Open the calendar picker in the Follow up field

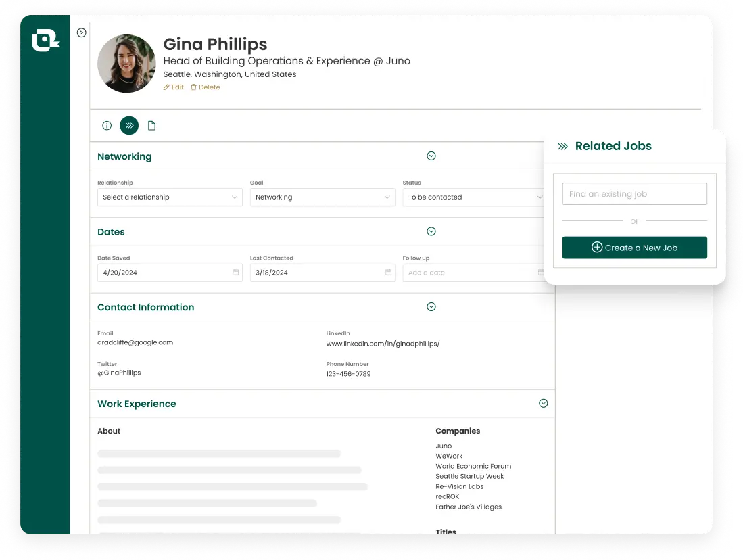click(x=541, y=273)
